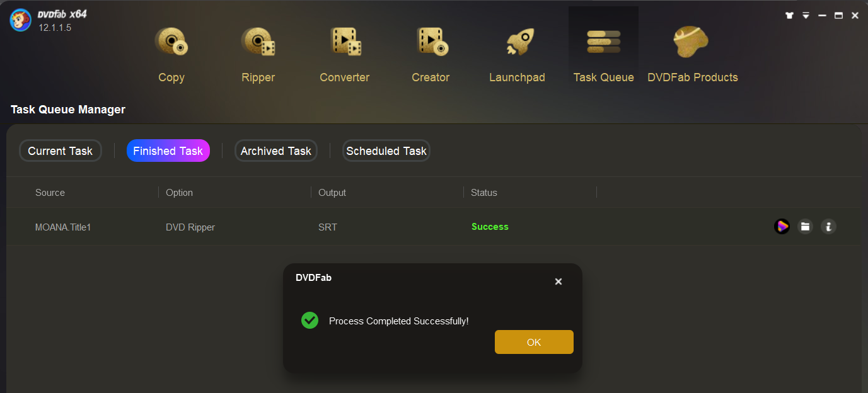
Task: Open the skin shirt icon
Action: pos(789,16)
